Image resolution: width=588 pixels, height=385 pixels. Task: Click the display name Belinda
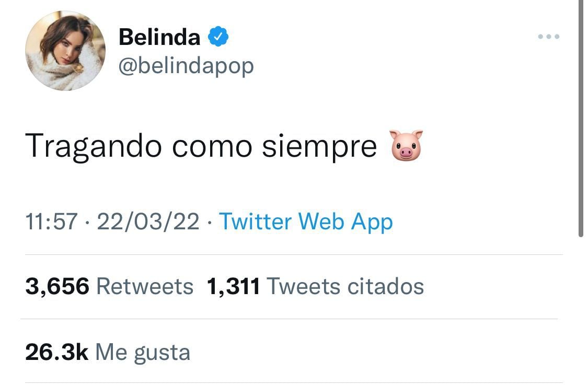tap(159, 37)
